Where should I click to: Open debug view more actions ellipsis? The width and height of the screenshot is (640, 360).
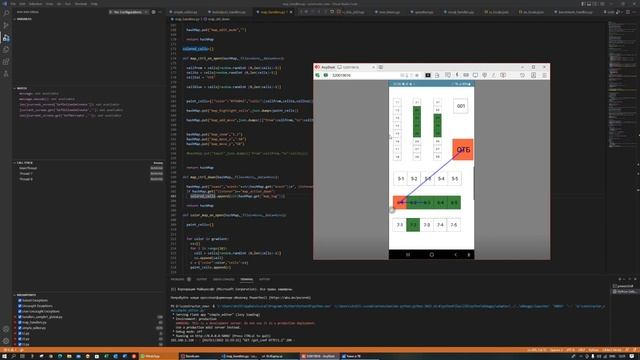point(160,12)
